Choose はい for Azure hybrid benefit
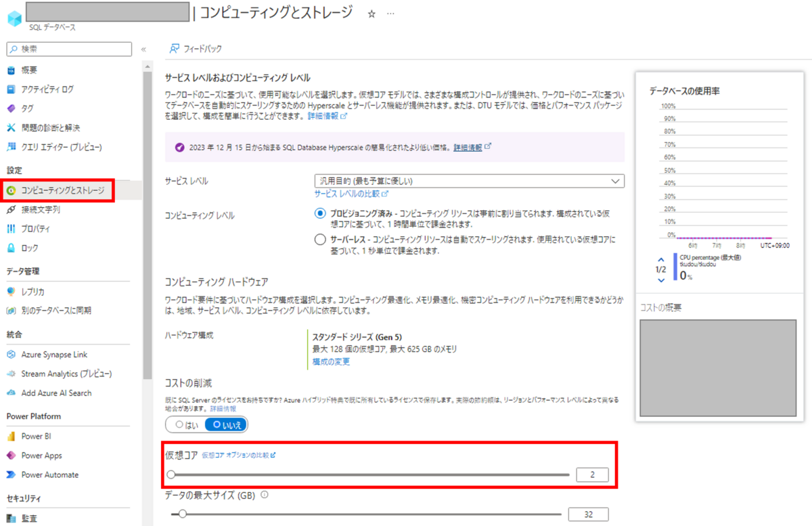The width and height of the screenshot is (812, 526). pos(185,424)
